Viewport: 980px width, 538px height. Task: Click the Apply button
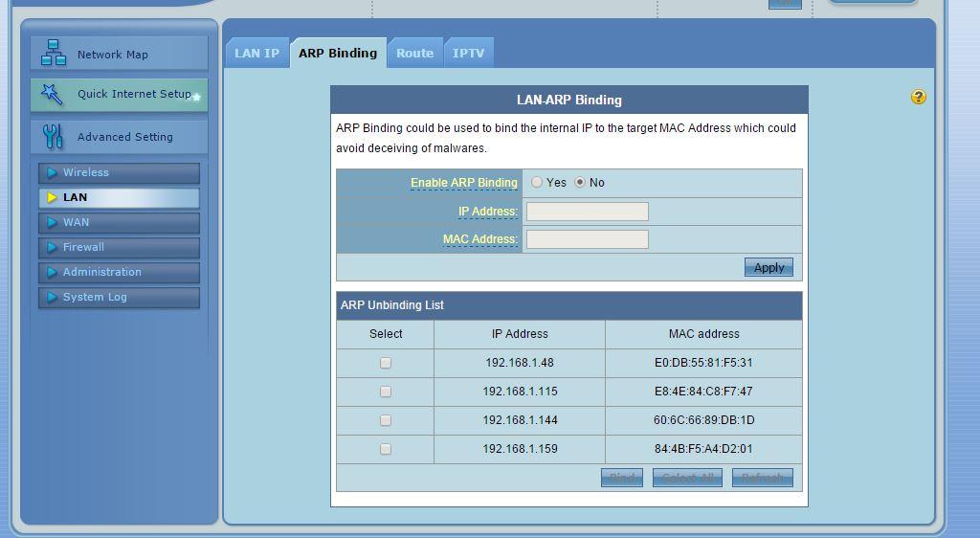tap(768, 267)
